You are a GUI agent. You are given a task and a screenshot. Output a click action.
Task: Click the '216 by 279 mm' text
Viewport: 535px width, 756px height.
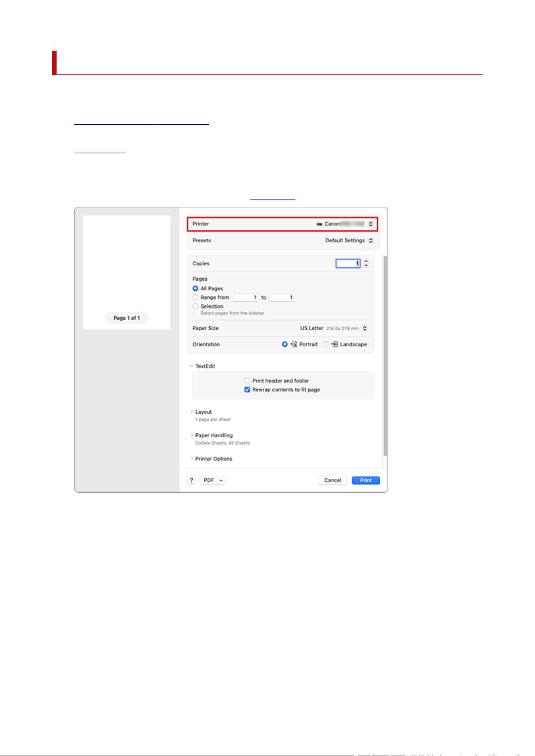click(x=342, y=328)
